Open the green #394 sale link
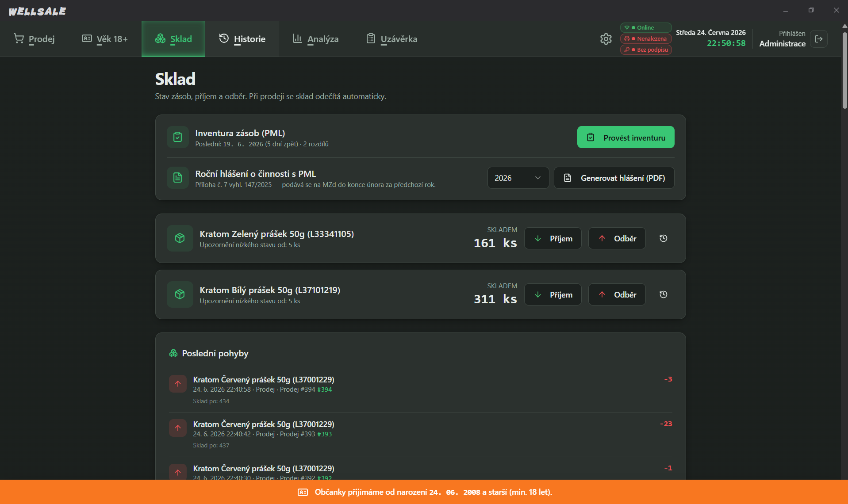 [x=324, y=389]
